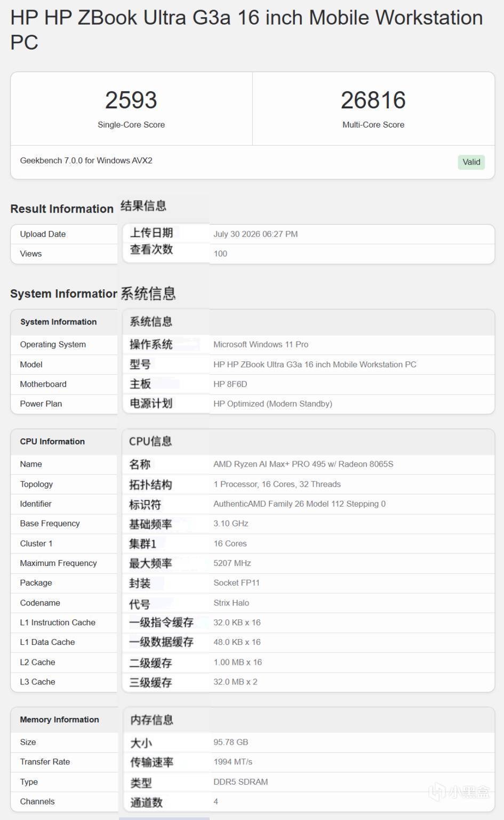Click transfer rate '1994 MT/s'
The height and width of the screenshot is (820, 504).
click(x=233, y=762)
